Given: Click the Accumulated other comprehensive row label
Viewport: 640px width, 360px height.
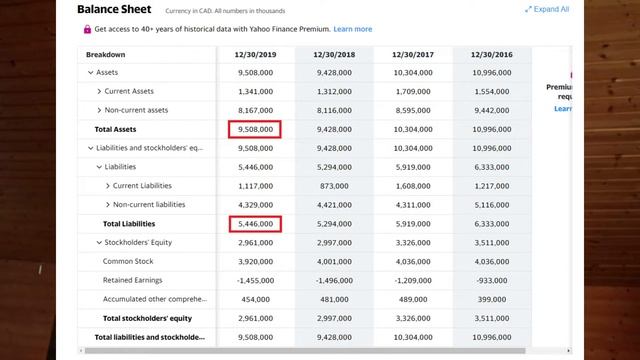Looking at the screenshot, I should tap(155, 299).
